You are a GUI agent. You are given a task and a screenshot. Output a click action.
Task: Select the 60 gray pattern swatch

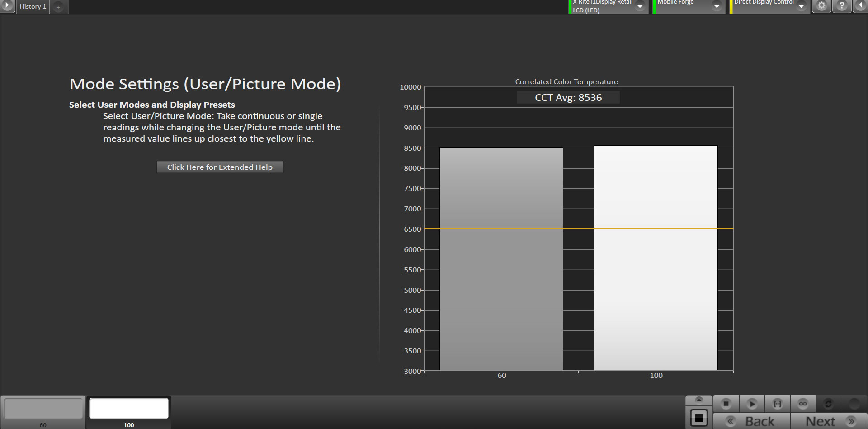[x=43, y=409]
